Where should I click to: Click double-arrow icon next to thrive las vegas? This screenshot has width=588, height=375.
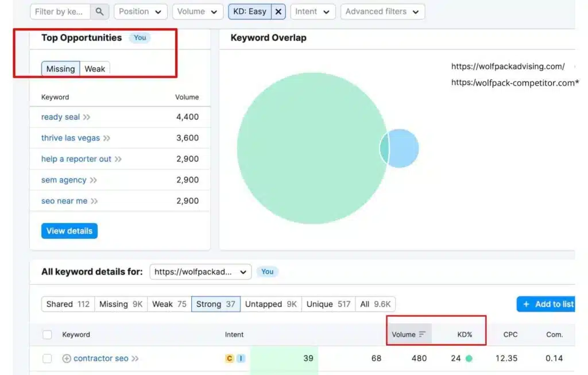pos(107,138)
